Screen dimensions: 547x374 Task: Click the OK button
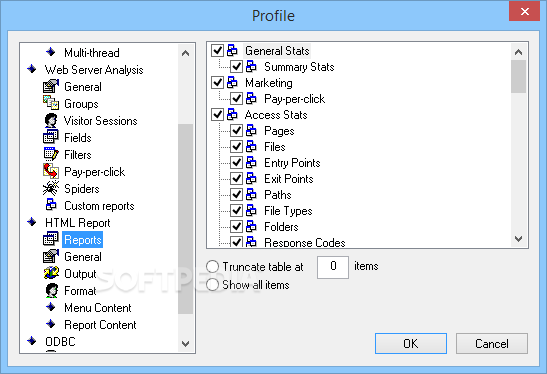point(411,344)
